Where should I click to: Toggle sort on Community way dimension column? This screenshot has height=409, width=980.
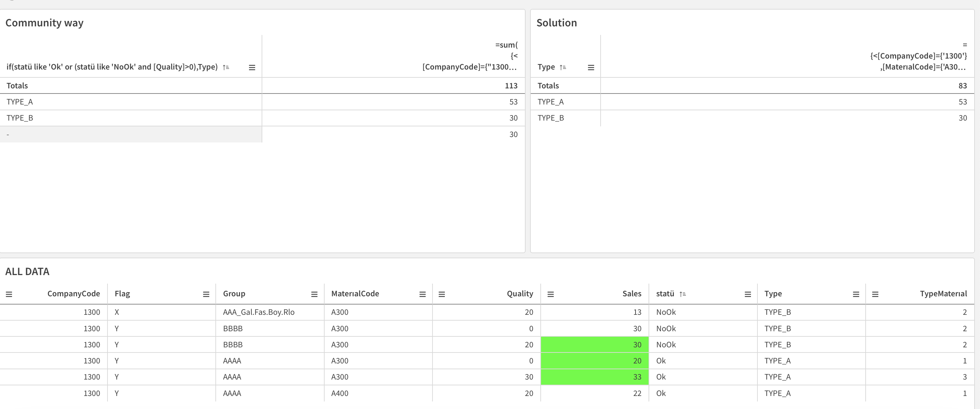226,67
